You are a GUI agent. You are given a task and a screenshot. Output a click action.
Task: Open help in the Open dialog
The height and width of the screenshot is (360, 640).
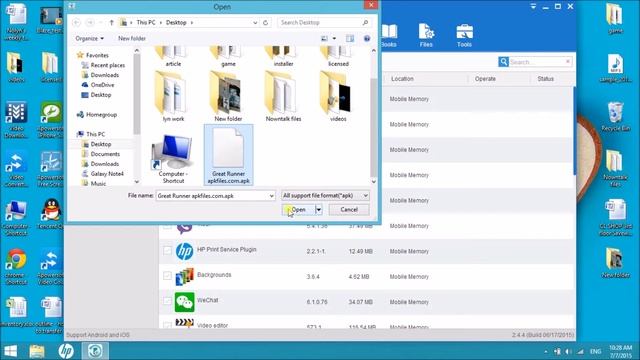pos(367,38)
